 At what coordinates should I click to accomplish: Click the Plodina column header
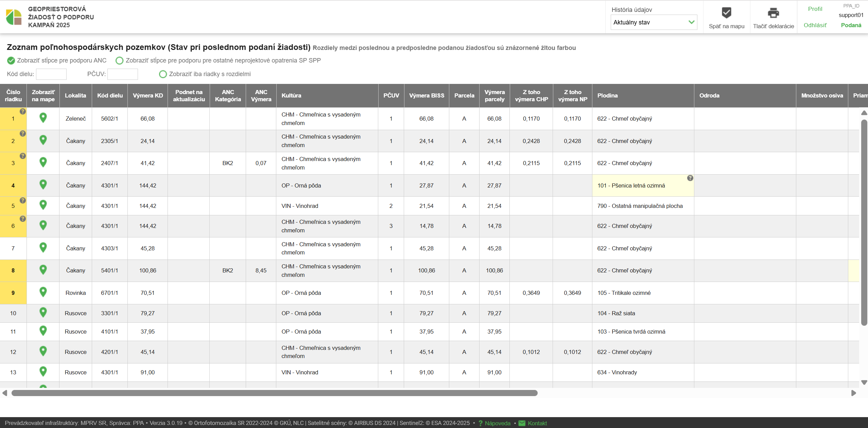click(607, 95)
